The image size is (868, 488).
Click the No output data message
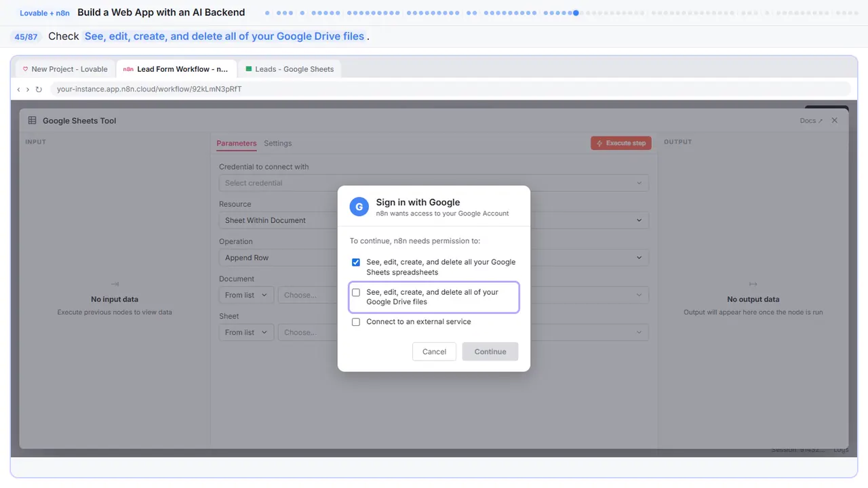(x=753, y=299)
